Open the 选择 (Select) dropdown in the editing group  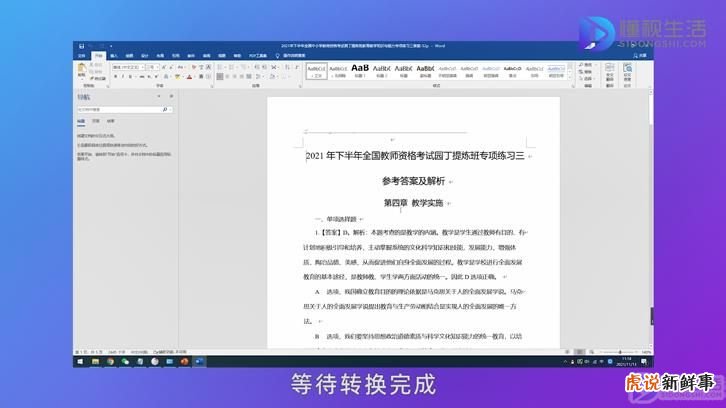click(x=586, y=79)
